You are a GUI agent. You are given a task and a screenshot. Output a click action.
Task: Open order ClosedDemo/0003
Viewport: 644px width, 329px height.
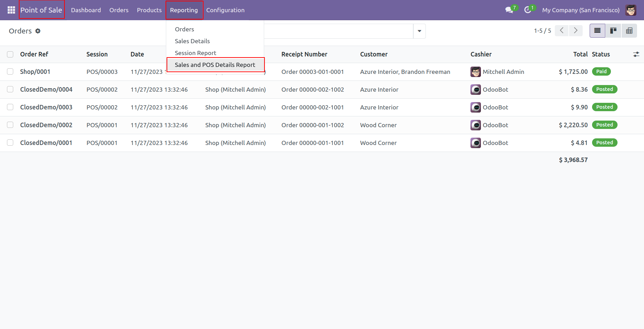click(x=46, y=107)
